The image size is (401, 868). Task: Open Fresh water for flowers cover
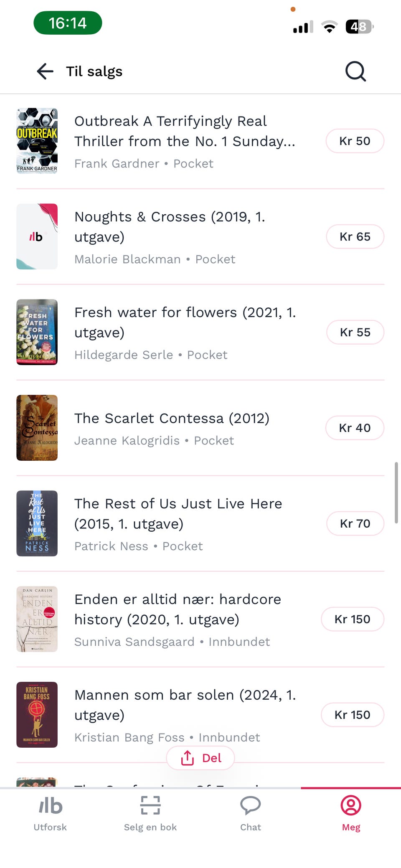(x=37, y=332)
